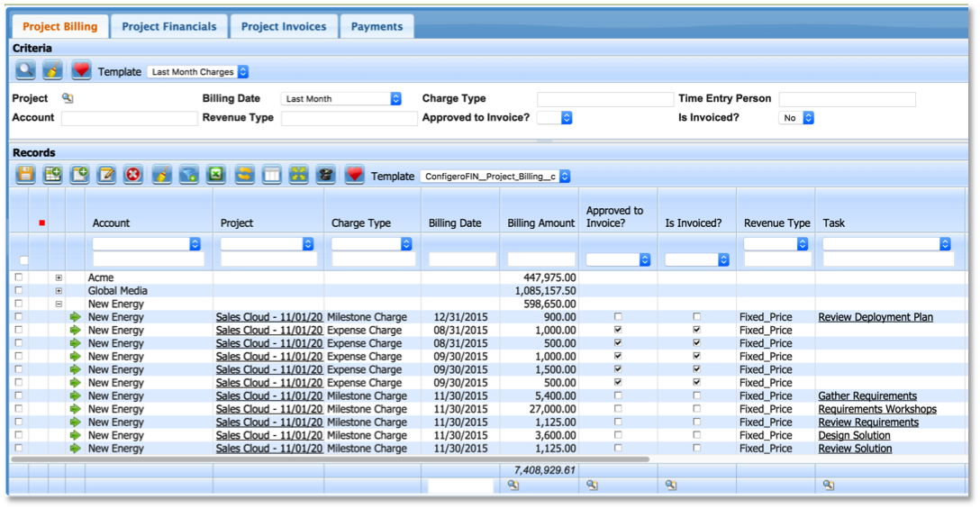The image size is (980, 509).
Task: Click the Excel export icon
Action: tap(216, 175)
